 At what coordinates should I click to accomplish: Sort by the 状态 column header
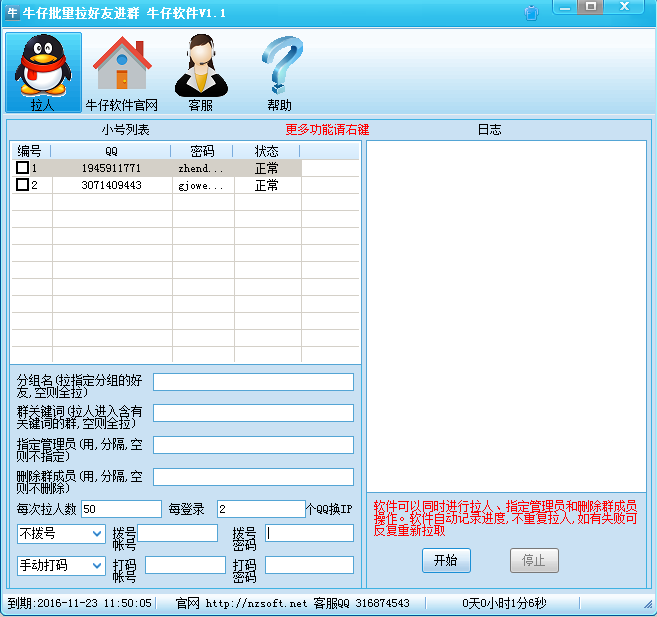(x=266, y=151)
